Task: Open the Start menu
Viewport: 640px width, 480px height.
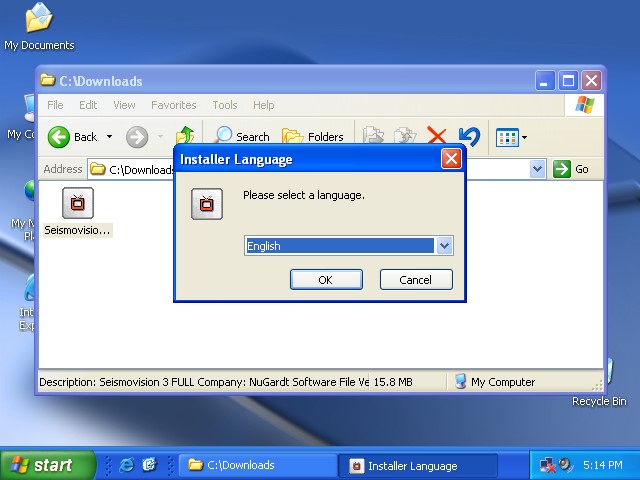Action: click(47, 465)
